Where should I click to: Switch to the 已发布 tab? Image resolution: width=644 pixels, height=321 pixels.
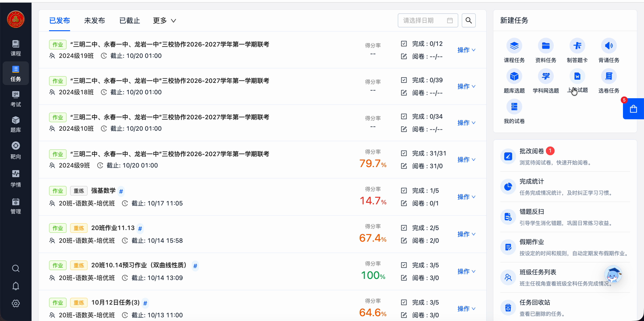tap(60, 21)
